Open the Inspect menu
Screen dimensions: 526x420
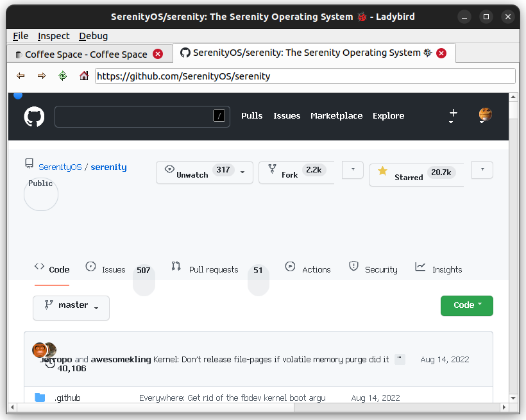[53, 36]
